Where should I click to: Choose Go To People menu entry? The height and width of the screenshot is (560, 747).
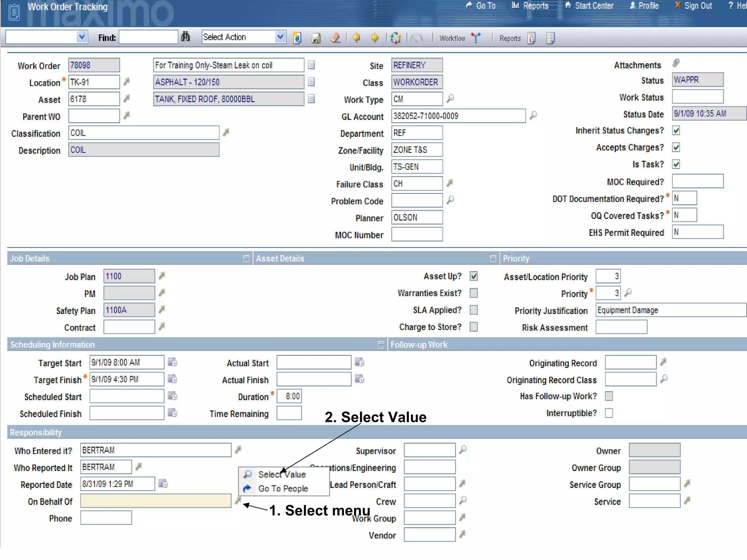point(283,489)
